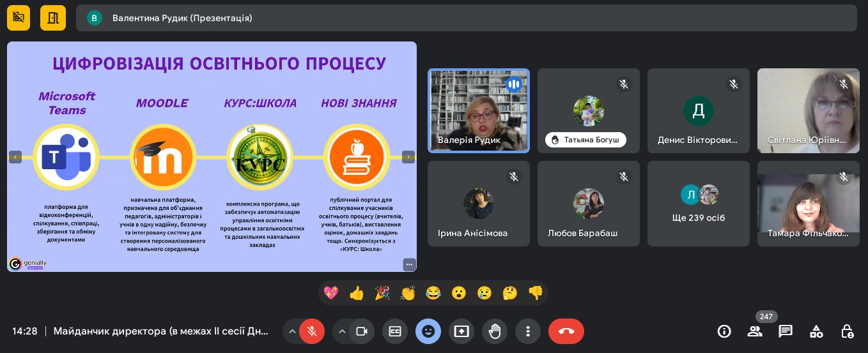Expand audio settings arrow beside microphone
The height and width of the screenshot is (353, 868).
(x=292, y=331)
